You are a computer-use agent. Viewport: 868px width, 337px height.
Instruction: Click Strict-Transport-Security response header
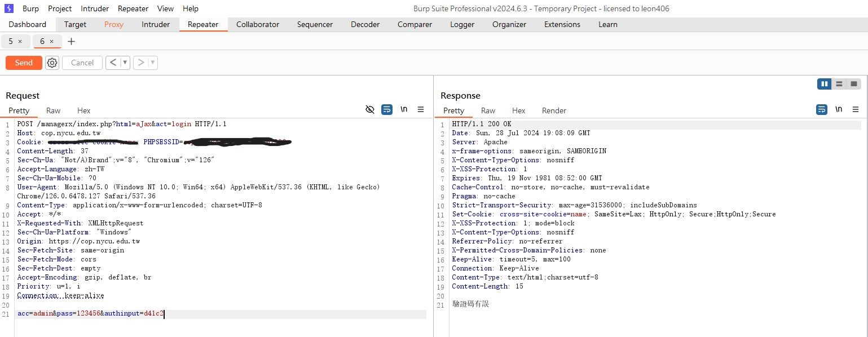pyautogui.click(x=574, y=205)
